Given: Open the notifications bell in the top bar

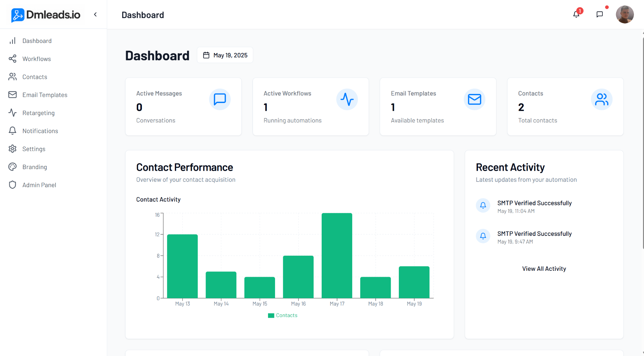Looking at the screenshot, I should [576, 14].
